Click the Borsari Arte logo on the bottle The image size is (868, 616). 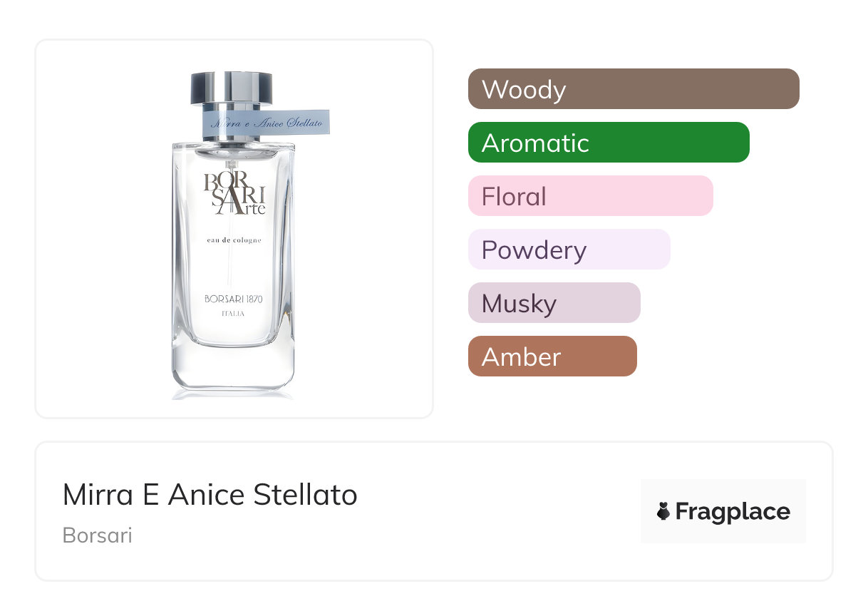[x=234, y=192]
